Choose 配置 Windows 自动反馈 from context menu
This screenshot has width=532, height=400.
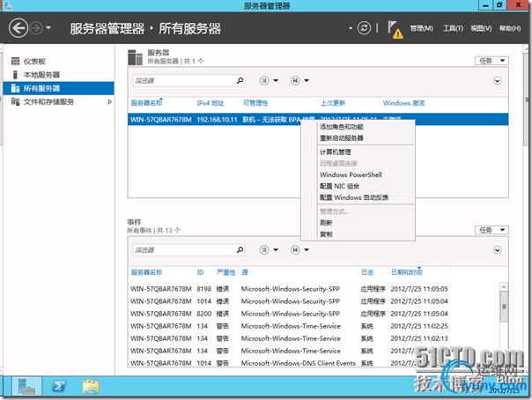354,197
